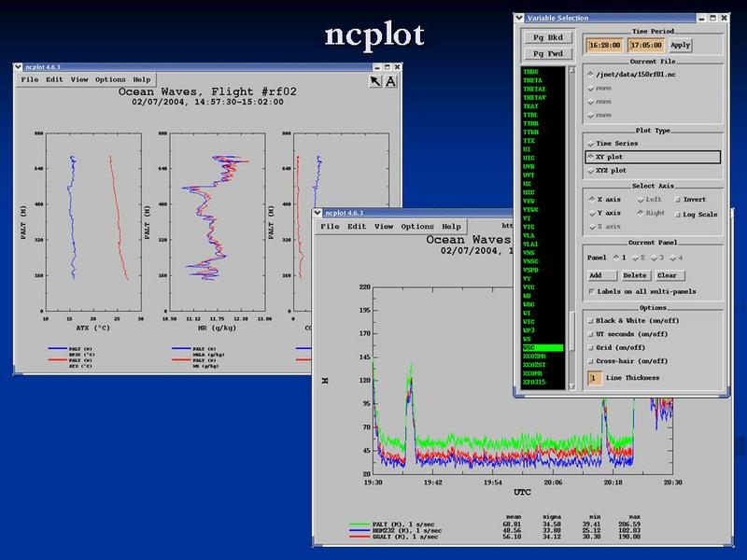Click the Pg Fwd button

[x=548, y=53]
